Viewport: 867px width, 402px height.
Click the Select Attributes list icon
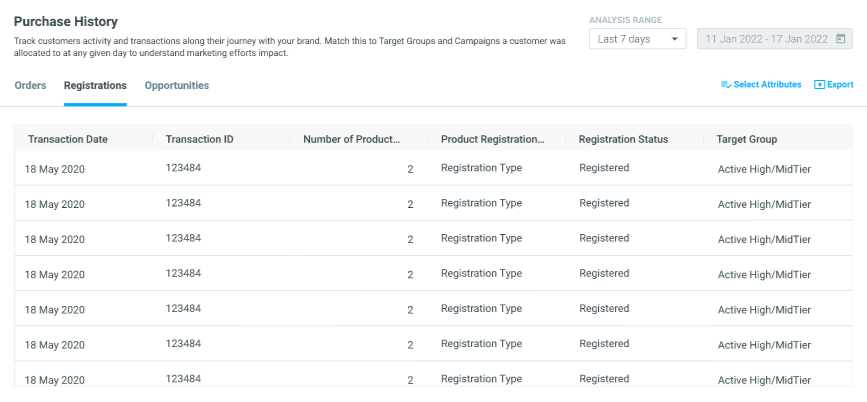(x=726, y=85)
